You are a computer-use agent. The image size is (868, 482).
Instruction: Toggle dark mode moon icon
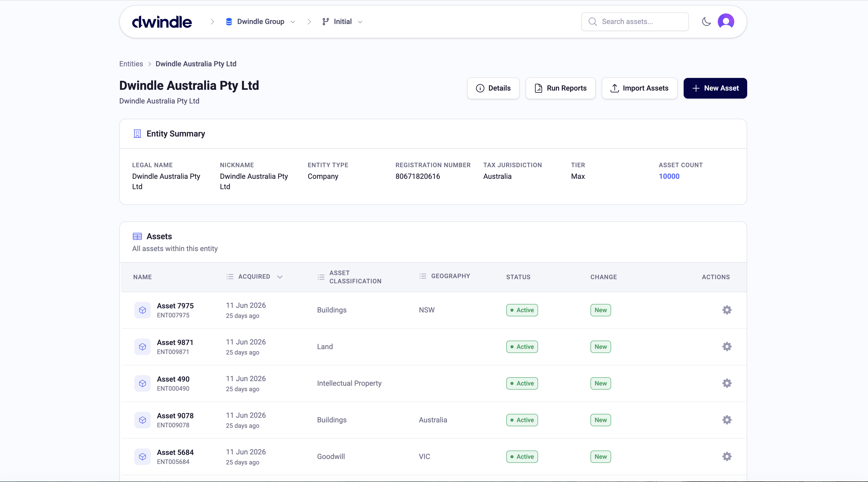(706, 22)
